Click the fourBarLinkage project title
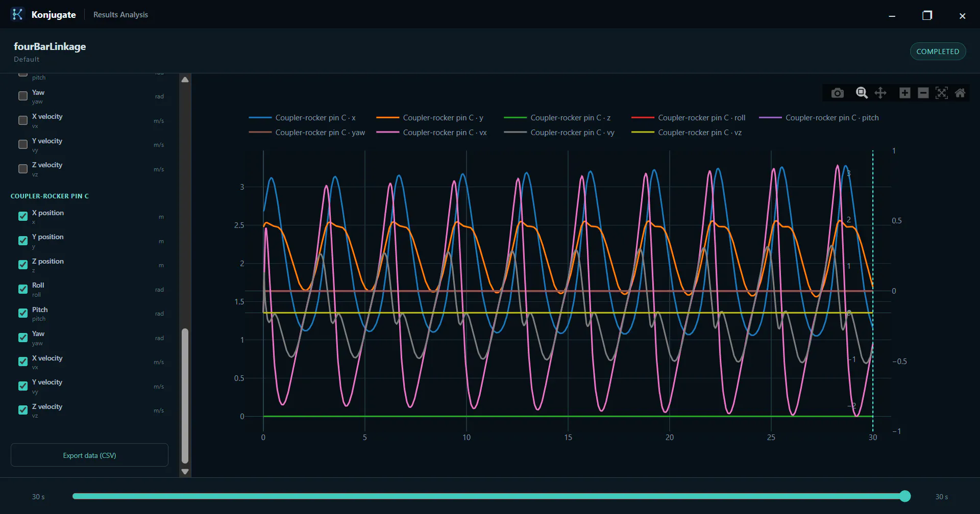 tap(50, 46)
